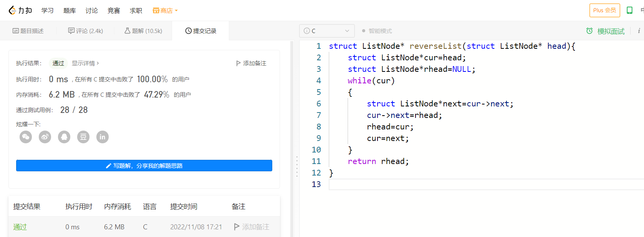Click empty line 13 in code editor

(x=461, y=184)
